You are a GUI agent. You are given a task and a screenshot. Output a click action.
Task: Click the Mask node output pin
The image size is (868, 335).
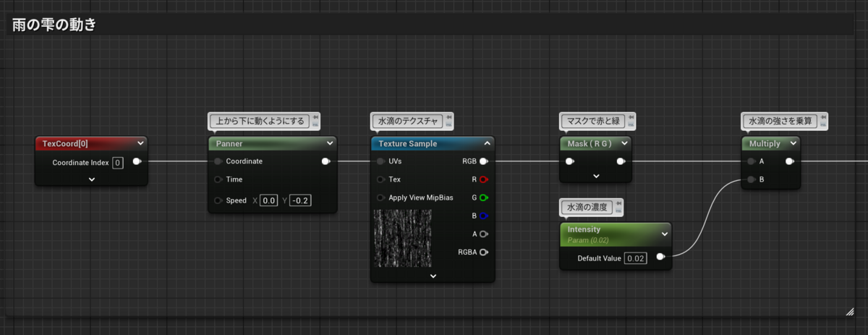621,161
